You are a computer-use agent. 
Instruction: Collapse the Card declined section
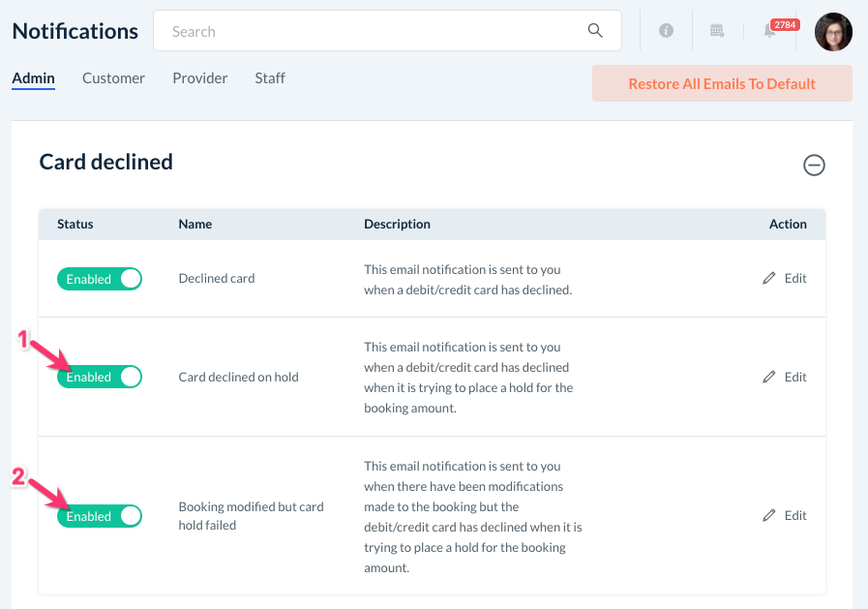pos(814,166)
